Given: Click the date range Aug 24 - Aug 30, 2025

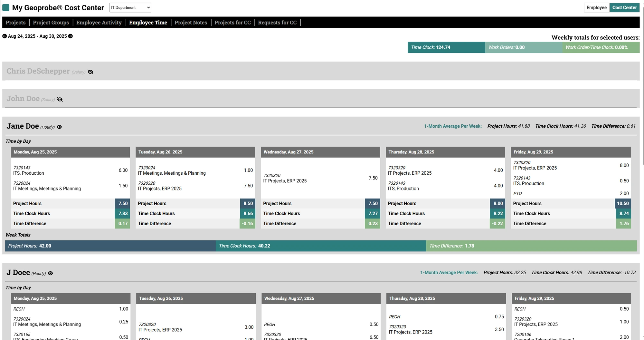Looking at the screenshot, I should point(37,36).
